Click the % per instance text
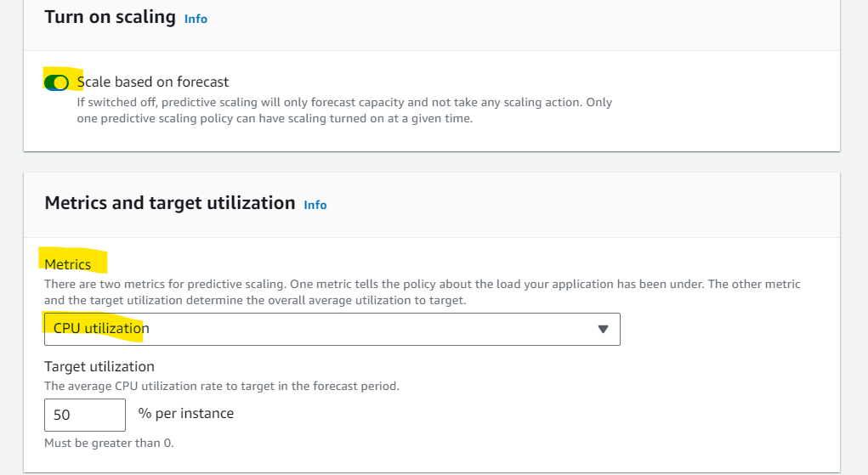 186,414
